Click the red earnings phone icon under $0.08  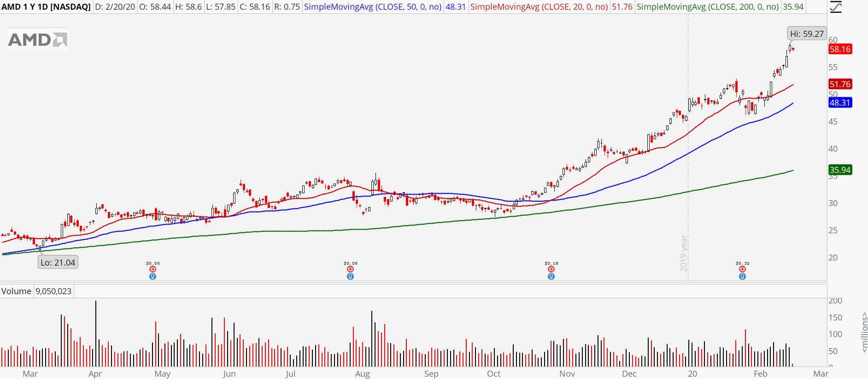click(351, 269)
